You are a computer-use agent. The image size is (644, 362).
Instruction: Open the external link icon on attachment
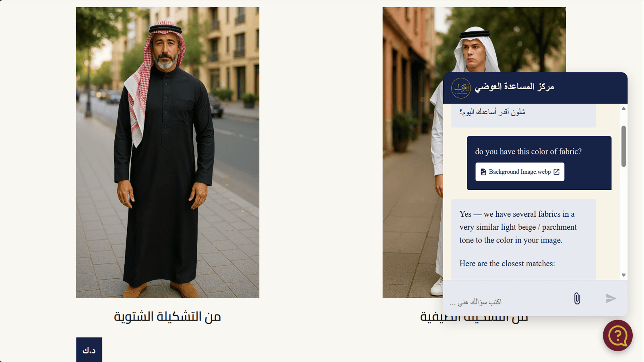click(x=556, y=172)
